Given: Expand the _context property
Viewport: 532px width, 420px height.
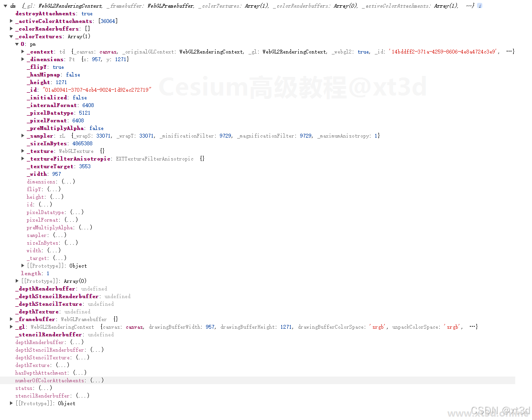Looking at the screenshot, I should tap(22, 52).
